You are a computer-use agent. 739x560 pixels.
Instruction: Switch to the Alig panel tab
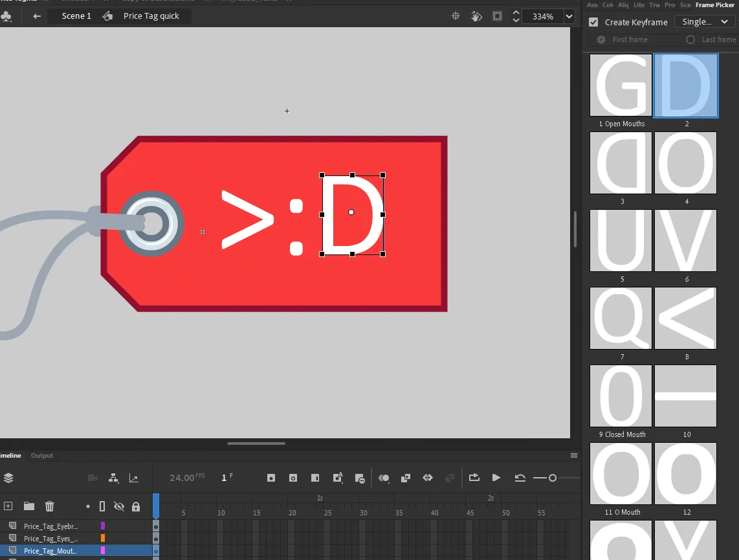click(x=624, y=5)
